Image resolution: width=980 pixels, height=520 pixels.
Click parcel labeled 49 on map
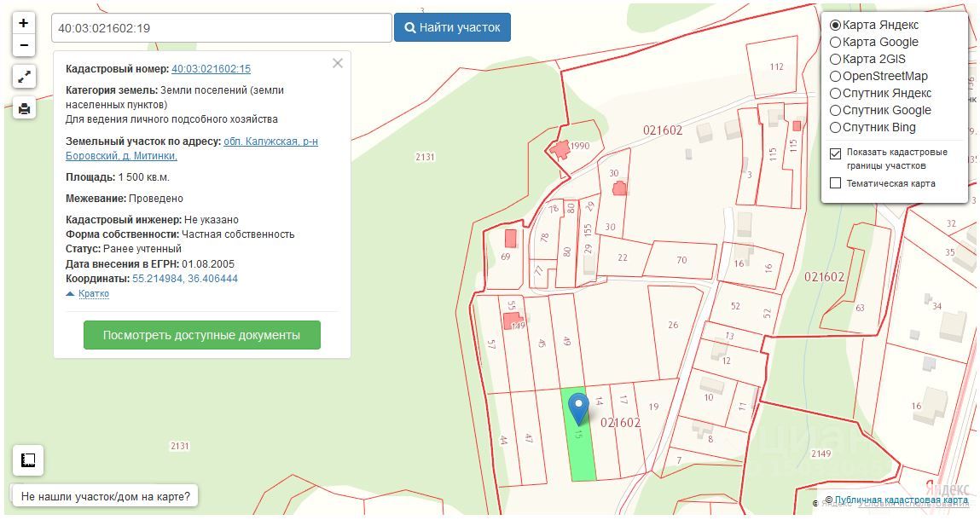[x=567, y=341]
